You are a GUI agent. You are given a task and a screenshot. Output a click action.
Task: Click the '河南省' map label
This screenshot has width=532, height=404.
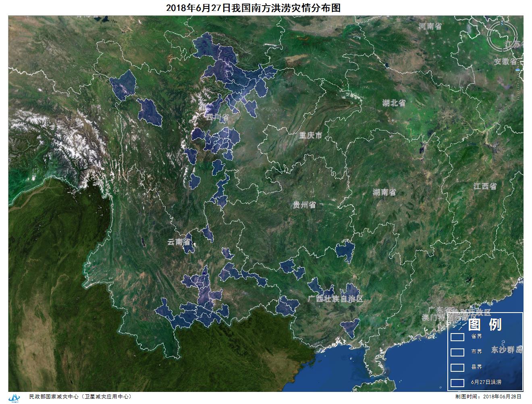[430, 27]
